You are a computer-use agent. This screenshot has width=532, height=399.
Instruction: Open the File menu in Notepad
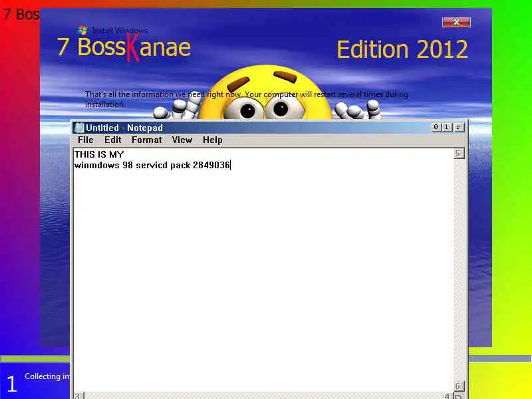(86, 140)
